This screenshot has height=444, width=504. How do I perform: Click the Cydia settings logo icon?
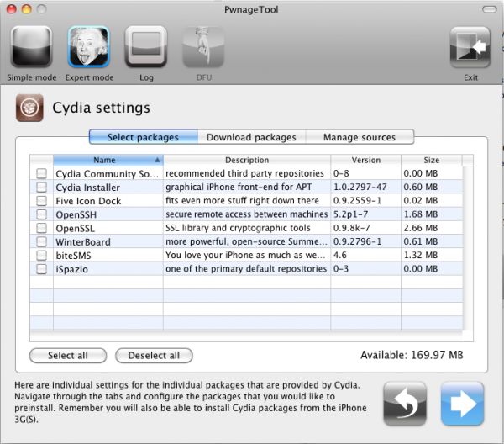pos(29,108)
